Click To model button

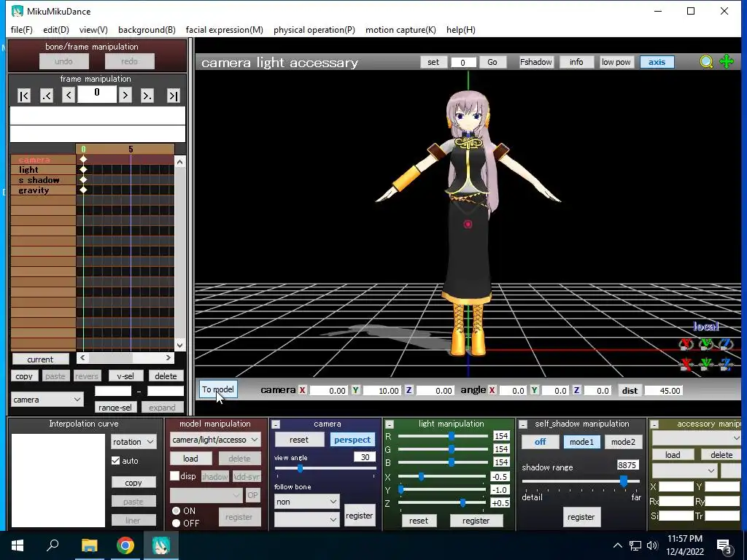tap(218, 389)
